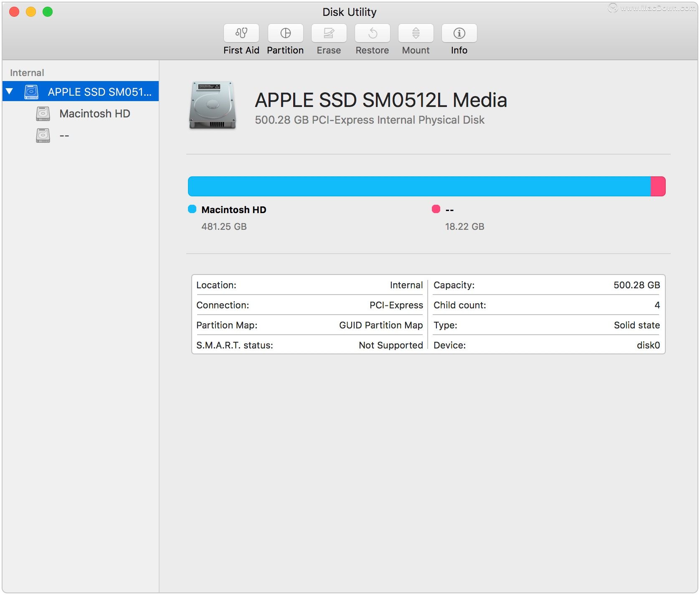The image size is (700, 595).
Task: Click the unnamed '--' volume icon in sidebar
Action: [x=43, y=135]
